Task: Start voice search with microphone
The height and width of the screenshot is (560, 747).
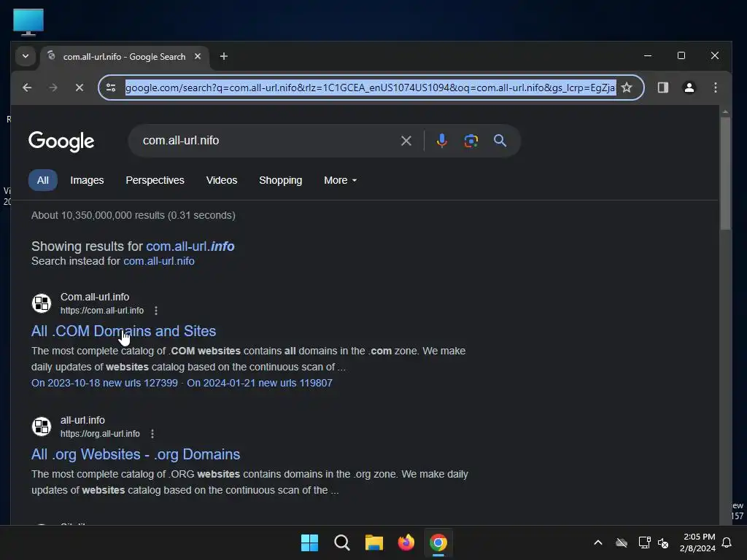Action: pos(441,141)
